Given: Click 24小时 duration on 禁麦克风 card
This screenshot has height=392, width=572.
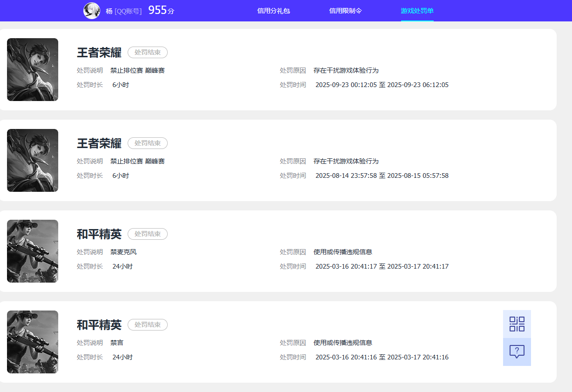Looking at the screenshot, I should [123, 266].
